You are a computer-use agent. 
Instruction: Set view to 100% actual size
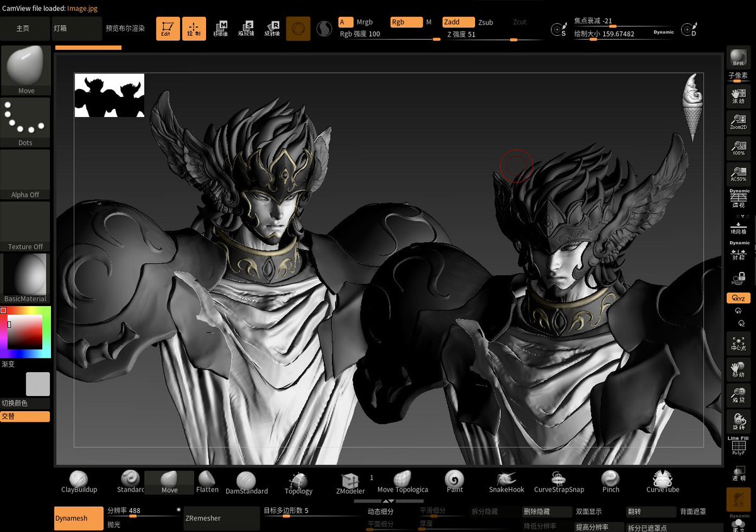click(x=738, y=148)
